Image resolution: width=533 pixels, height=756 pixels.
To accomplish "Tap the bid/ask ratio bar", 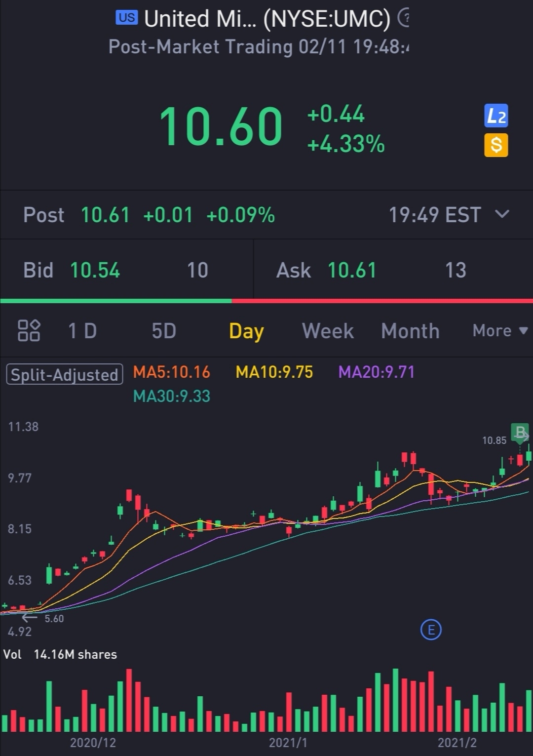I will (x=266, y=301).
